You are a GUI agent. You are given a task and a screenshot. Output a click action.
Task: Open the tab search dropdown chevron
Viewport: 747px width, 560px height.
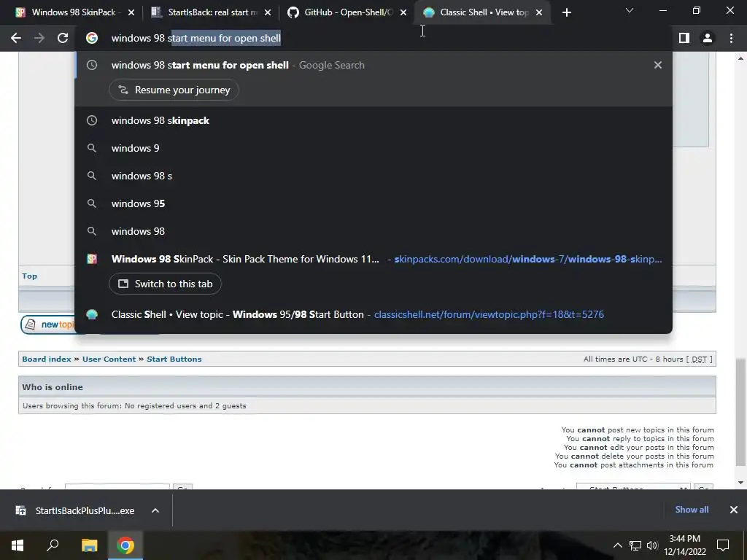click(630, 10)
